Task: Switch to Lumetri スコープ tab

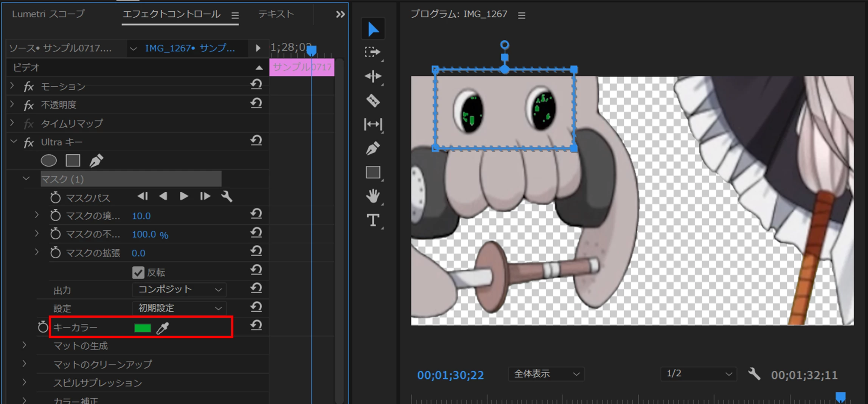Action: click(48, 14)
